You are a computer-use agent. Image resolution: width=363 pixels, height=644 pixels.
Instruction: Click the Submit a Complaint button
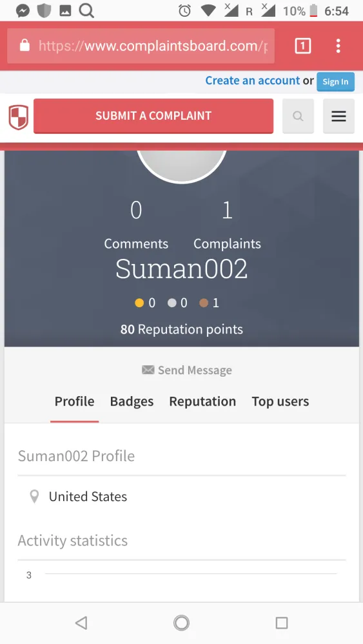tap(153, 116)
